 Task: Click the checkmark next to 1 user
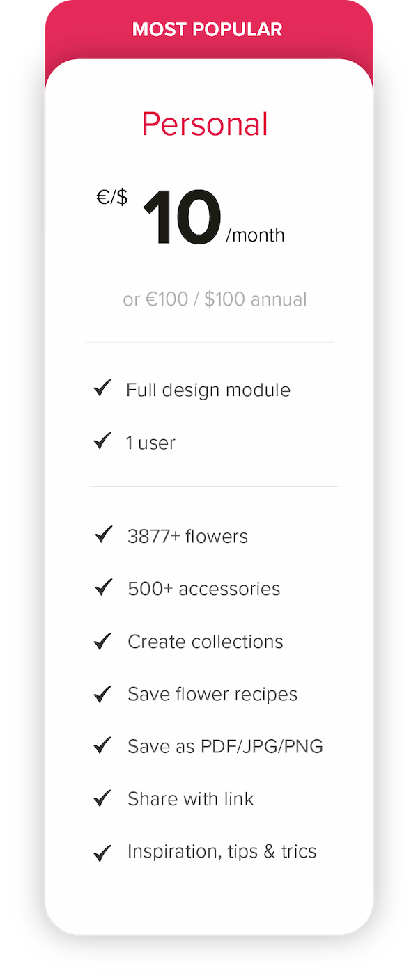click(102, 441)
